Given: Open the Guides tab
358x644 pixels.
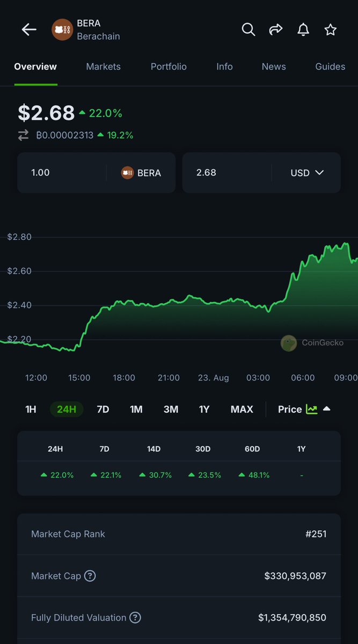Looking at the screenshot, I should click(x=330, y=67).
